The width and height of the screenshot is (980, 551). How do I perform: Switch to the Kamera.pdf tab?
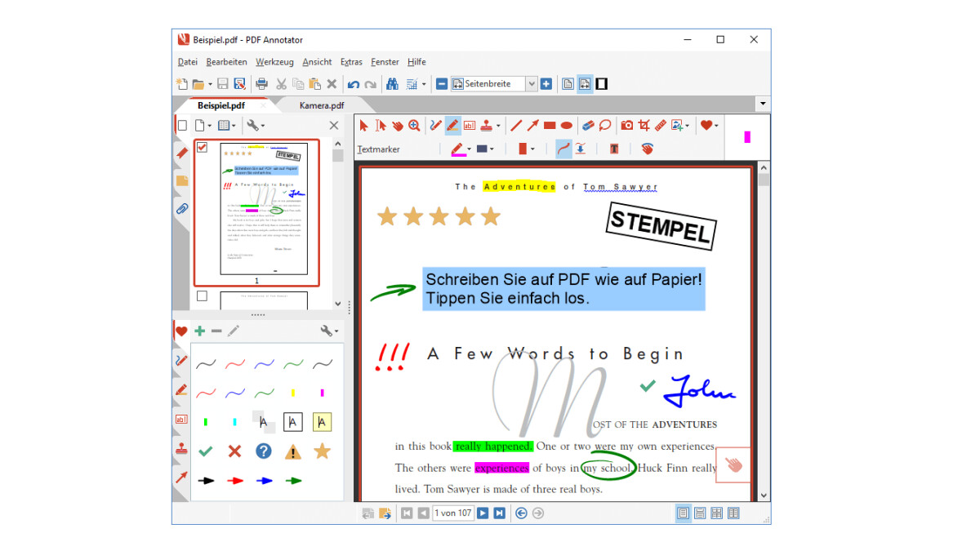tap(322, 105)
